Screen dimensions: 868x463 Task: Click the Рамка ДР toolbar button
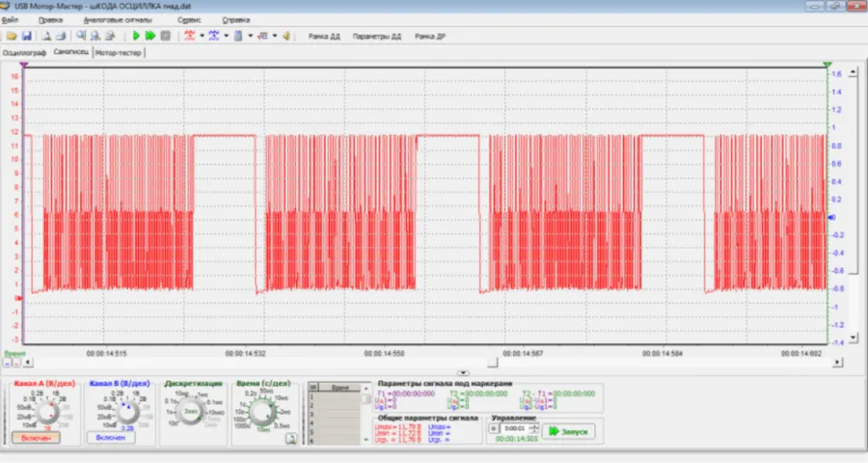430,37
